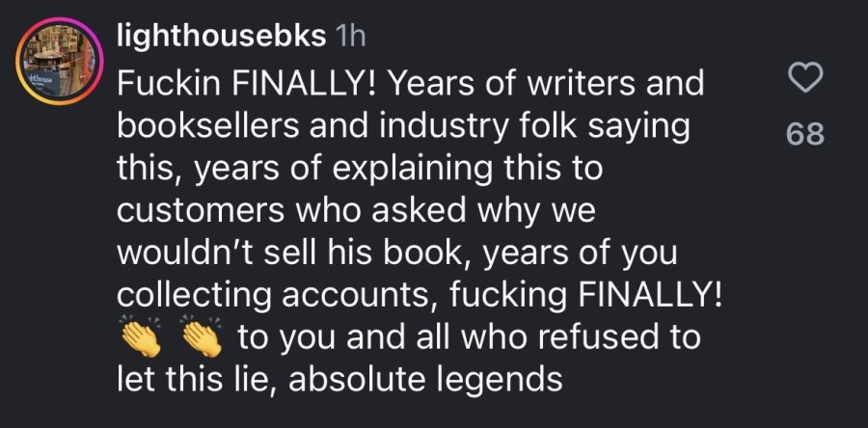Screen dimensions: 868x428
Task: Click the line "collecting accounts, fucking FINALLY!"
Action: click(420, 297)
